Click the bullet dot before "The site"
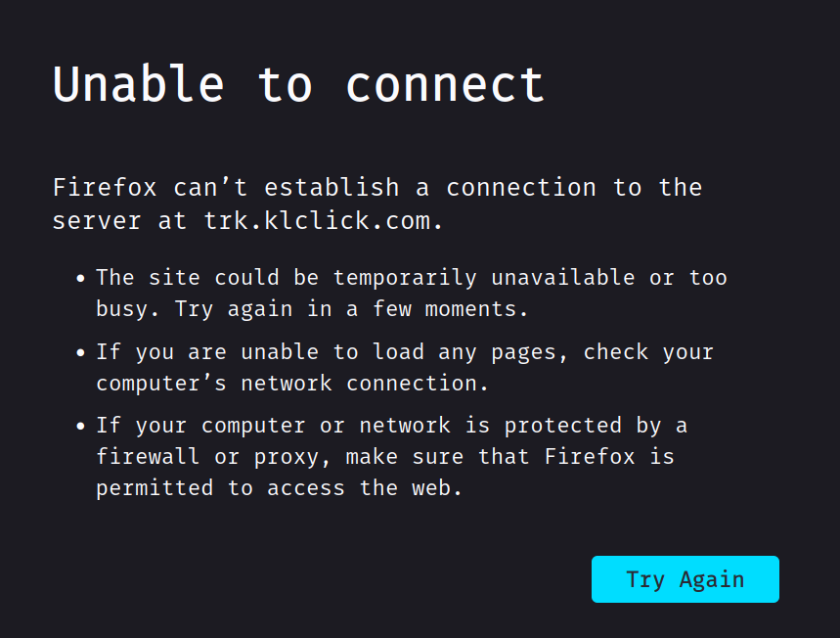The image size is (840, 638). pos(80,279)
